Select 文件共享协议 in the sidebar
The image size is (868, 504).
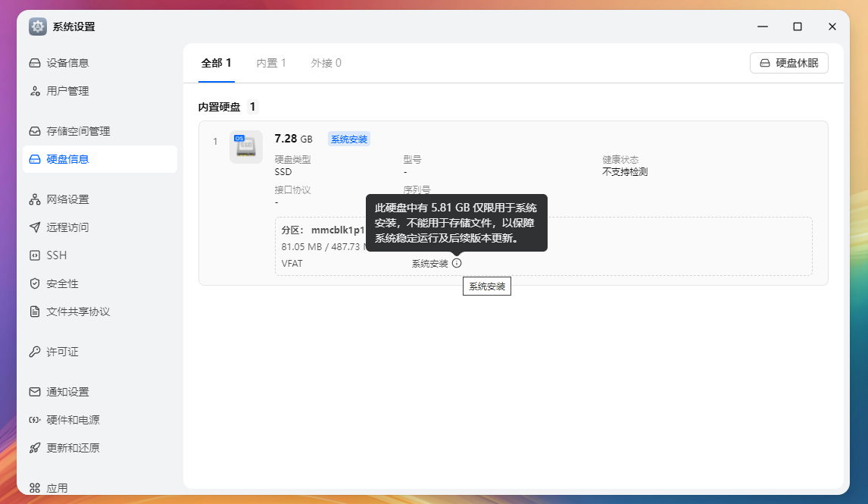coord(78,311)
